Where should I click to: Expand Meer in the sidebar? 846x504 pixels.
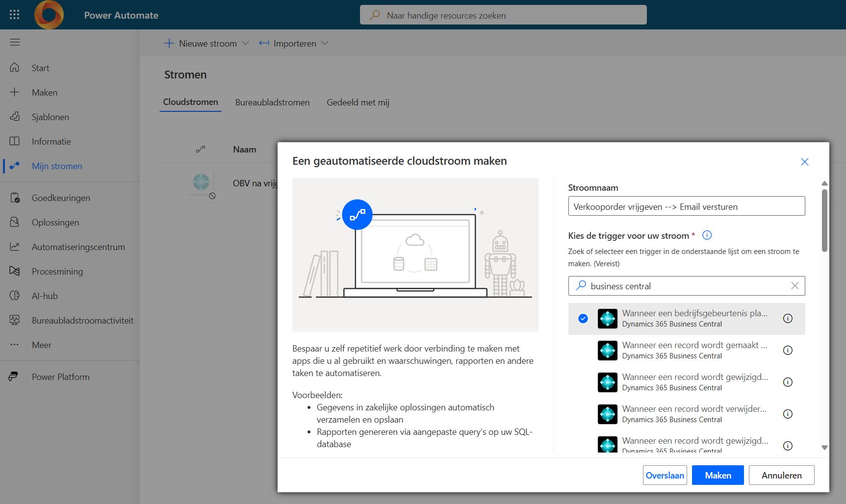point(41,345)
